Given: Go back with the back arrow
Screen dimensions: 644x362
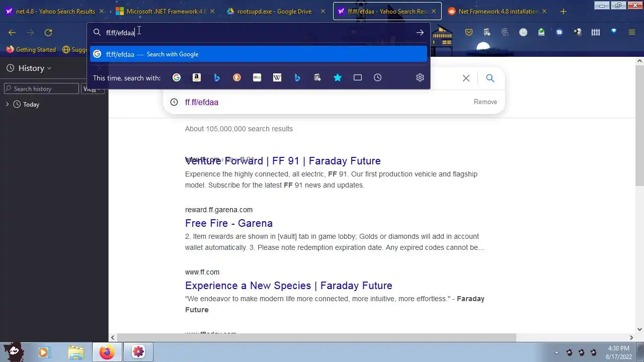Looking at the screenshot, I should click(x=12, y=33).
